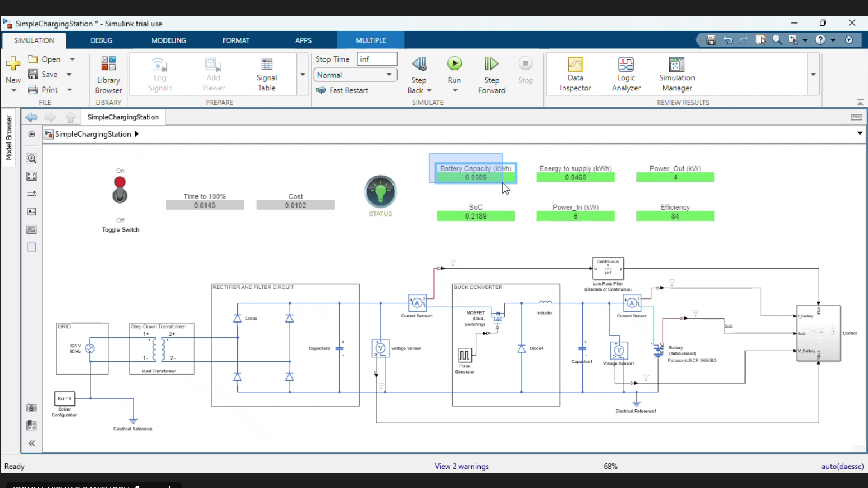
Task: Click the Fit to View canvas icon
Action: coord(32,176)
